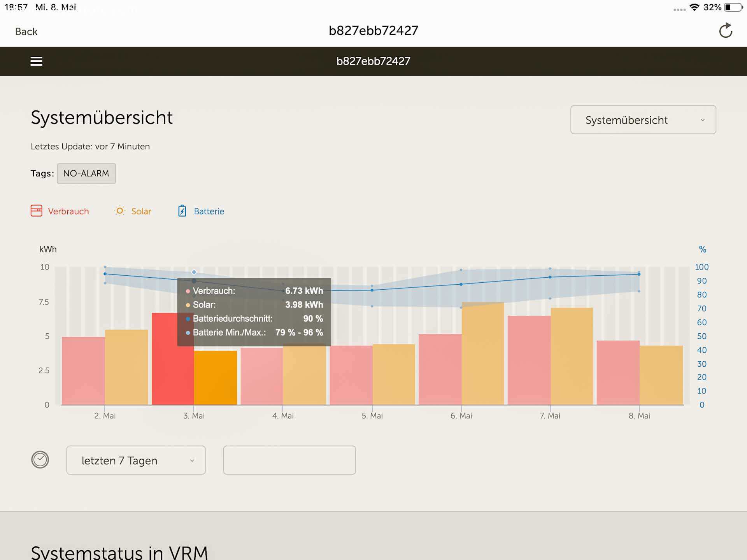Select the 8. Mai consumption bar
Viewport: 747px width, 560px height.
(x=618, y=373)
